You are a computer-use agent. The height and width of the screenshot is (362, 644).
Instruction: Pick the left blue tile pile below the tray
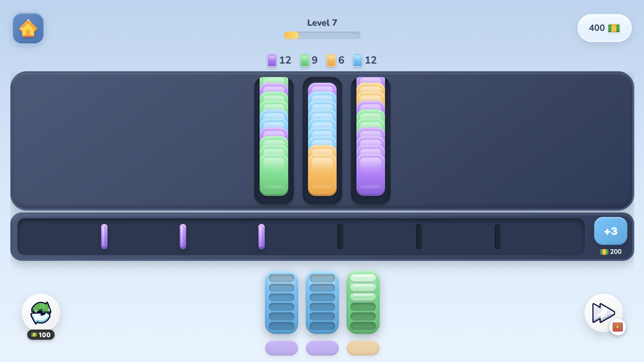[x=281, y=302]
